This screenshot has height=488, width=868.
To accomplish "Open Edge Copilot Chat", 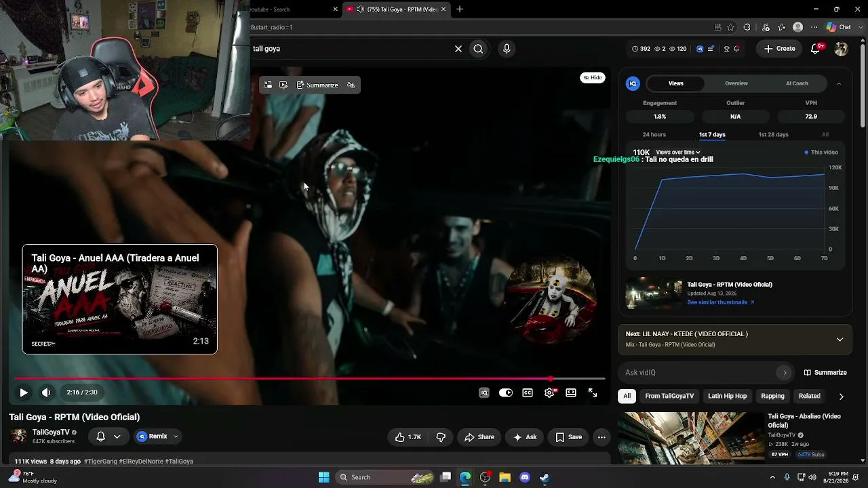I will point(838,27).
